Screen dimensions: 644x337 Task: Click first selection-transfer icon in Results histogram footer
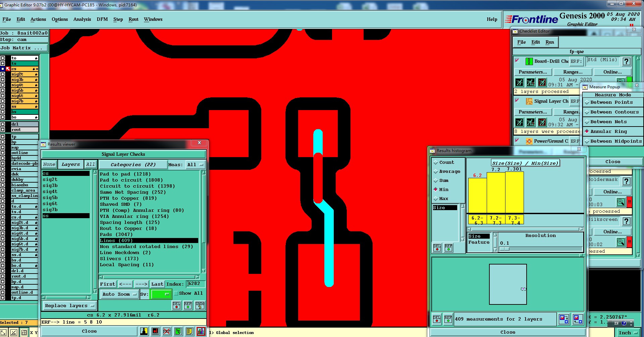(564, 319)
